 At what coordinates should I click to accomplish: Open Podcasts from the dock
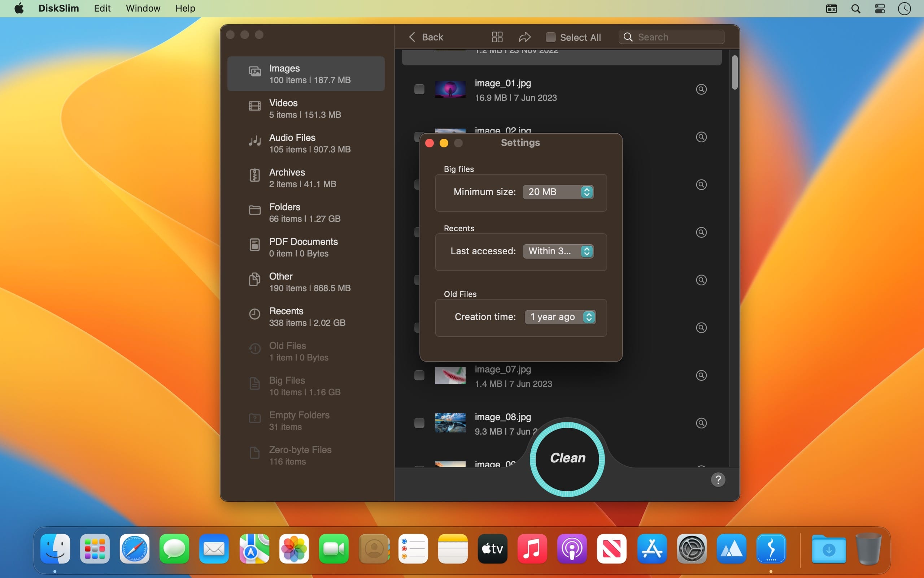pos(572,549)
